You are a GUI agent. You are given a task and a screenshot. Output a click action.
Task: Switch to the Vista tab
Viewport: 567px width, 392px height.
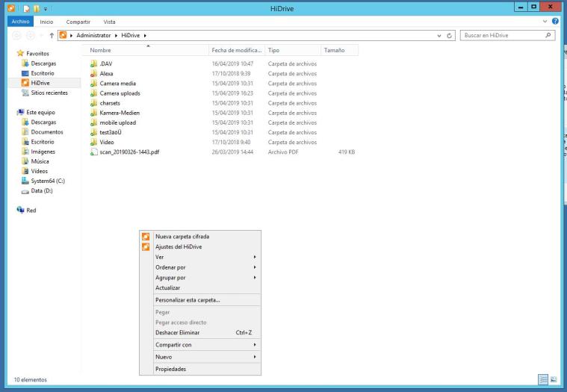pyautogui.click(x=109, y=22)
